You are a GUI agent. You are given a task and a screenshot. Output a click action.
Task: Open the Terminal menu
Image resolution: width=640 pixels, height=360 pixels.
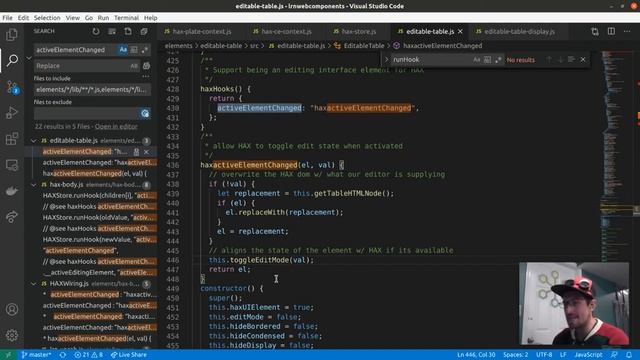pos(126,18)
